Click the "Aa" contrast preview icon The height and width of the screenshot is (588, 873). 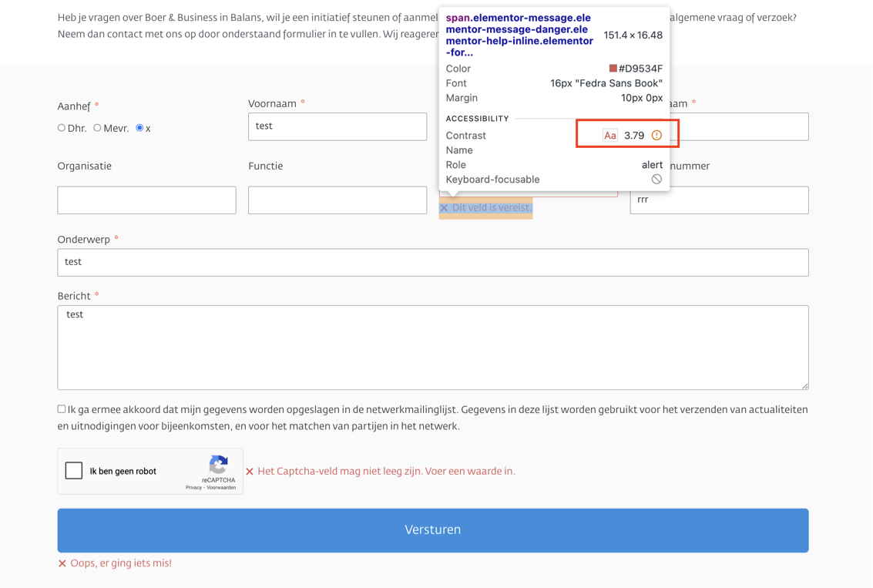(x=609, y=136)
